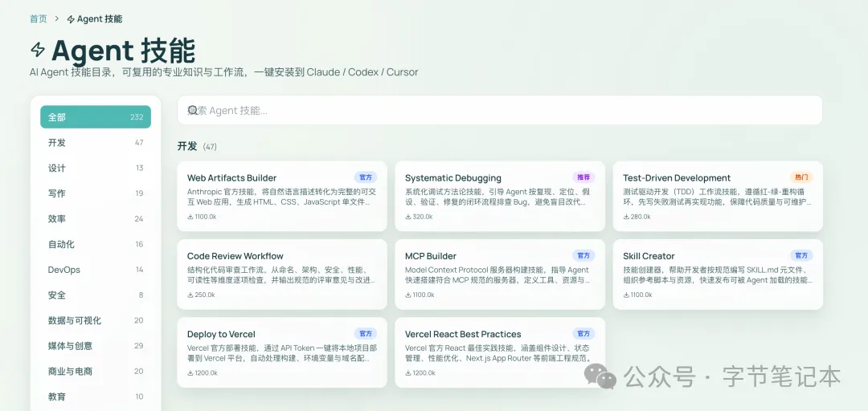Click the Web Artifacts Builder description text

click(281, 197)
